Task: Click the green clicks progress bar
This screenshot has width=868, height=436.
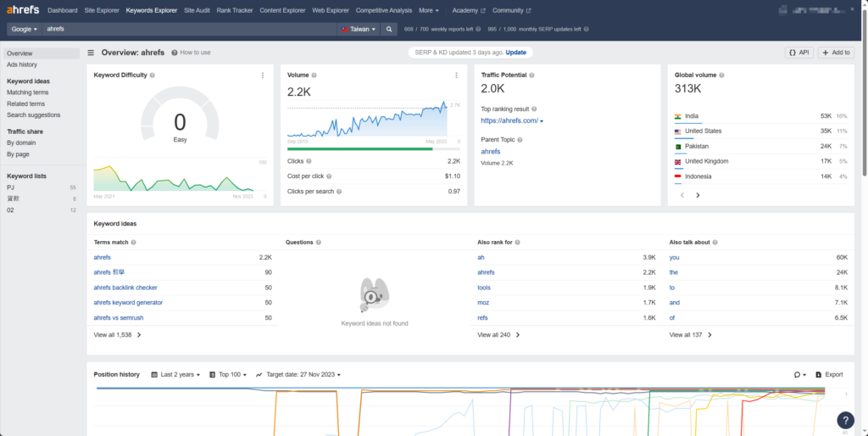Action: (x=359, y=149)
